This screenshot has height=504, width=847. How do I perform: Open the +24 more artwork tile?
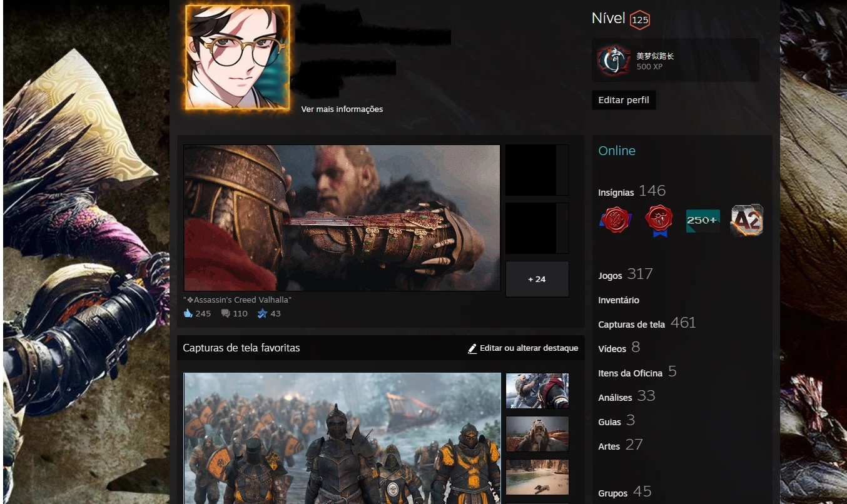coord(537,279)
